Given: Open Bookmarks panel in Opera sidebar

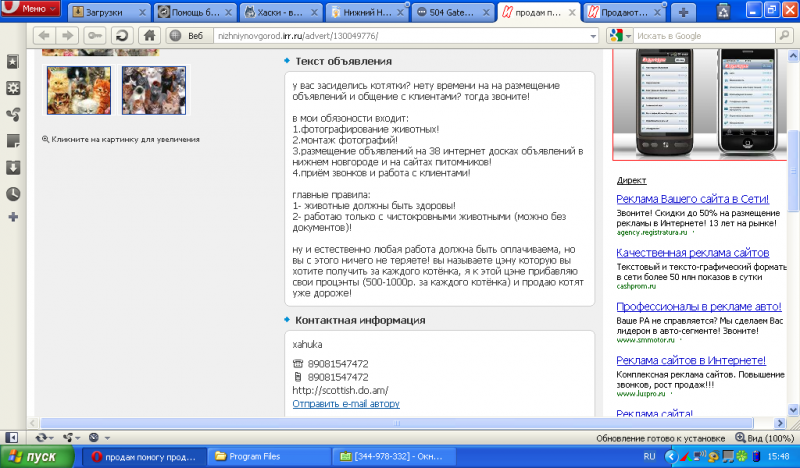Looking at the screenshot, I should (x=12, y=62).
